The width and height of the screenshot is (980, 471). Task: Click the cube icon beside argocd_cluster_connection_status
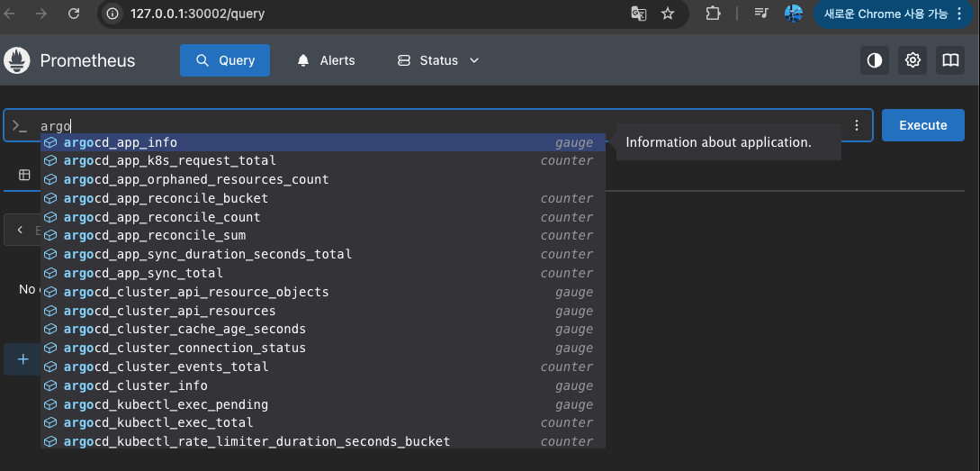pos(50,348)
